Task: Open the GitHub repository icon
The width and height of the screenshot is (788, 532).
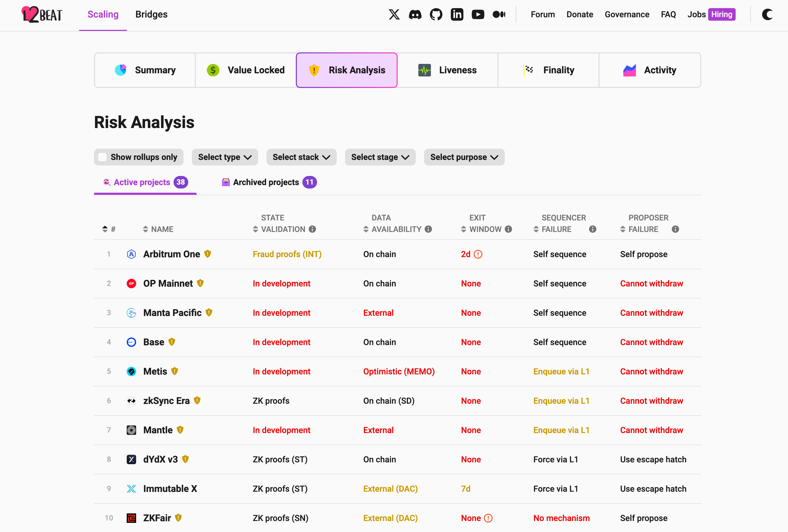Action: [x=436, y=14]
